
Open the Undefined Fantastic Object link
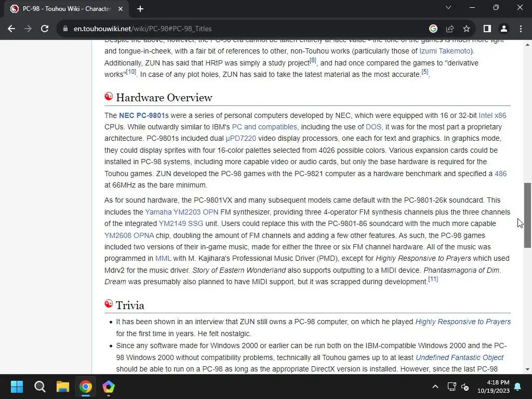pos(459,357)
